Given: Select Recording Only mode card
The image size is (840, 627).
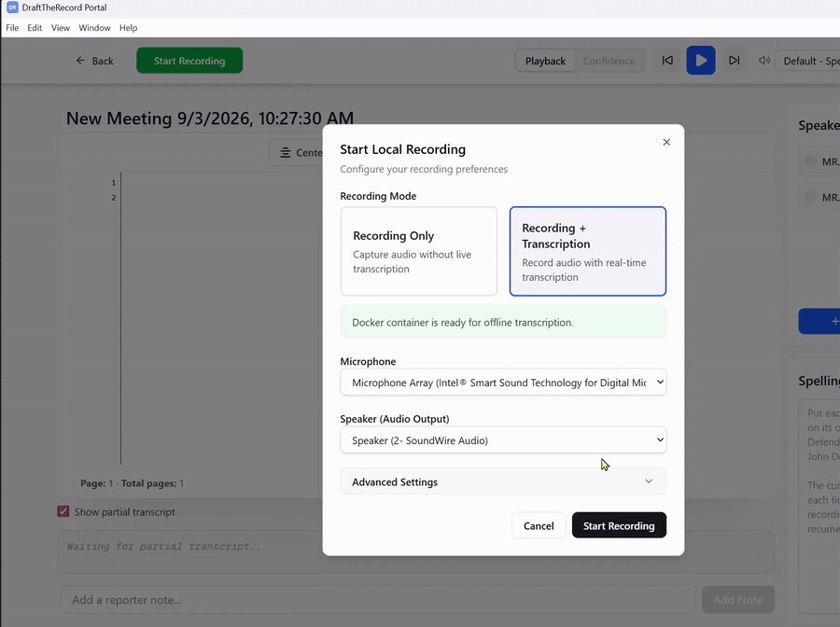Looking at the screenshot, I should 418,251.
